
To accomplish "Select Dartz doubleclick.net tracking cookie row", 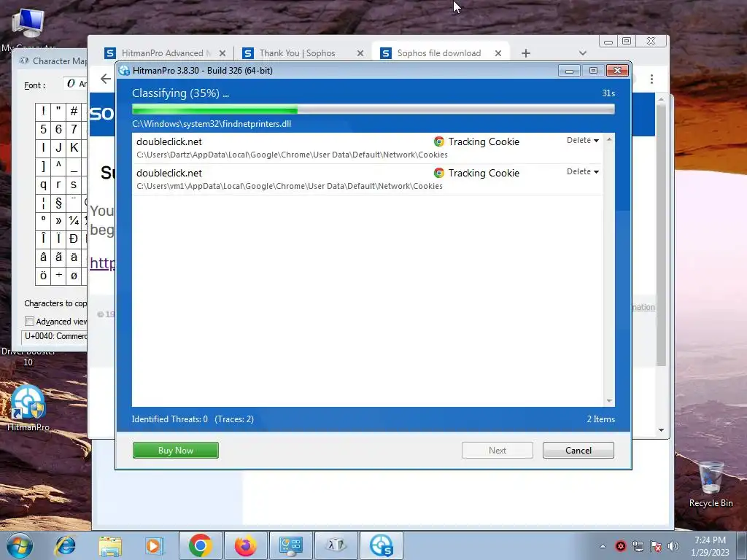I will tap(367, 148).
